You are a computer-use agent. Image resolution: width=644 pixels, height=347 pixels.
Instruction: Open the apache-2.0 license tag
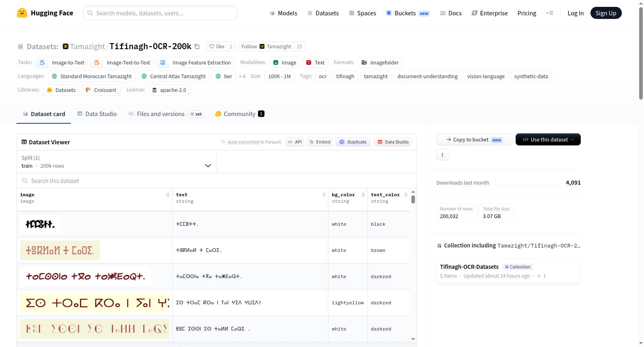[169, 90]
